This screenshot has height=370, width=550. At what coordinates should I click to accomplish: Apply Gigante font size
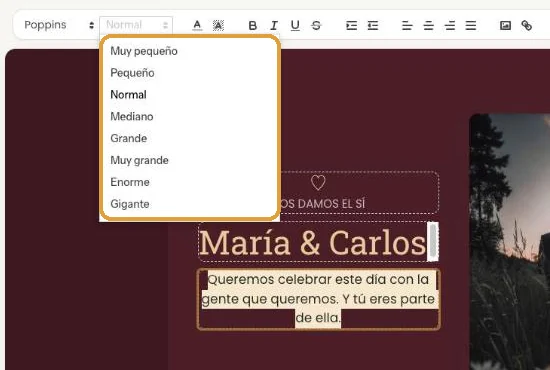[190, 204]
